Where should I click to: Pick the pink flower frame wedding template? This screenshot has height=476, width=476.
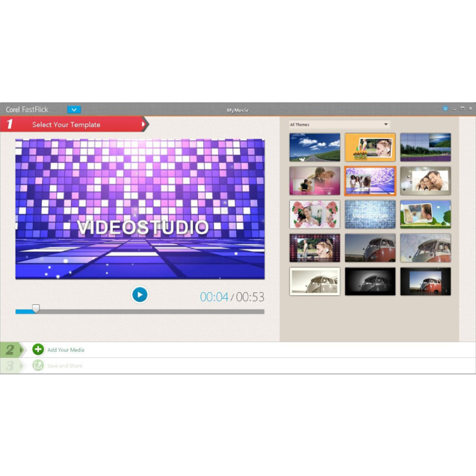[x=315, y=214]
